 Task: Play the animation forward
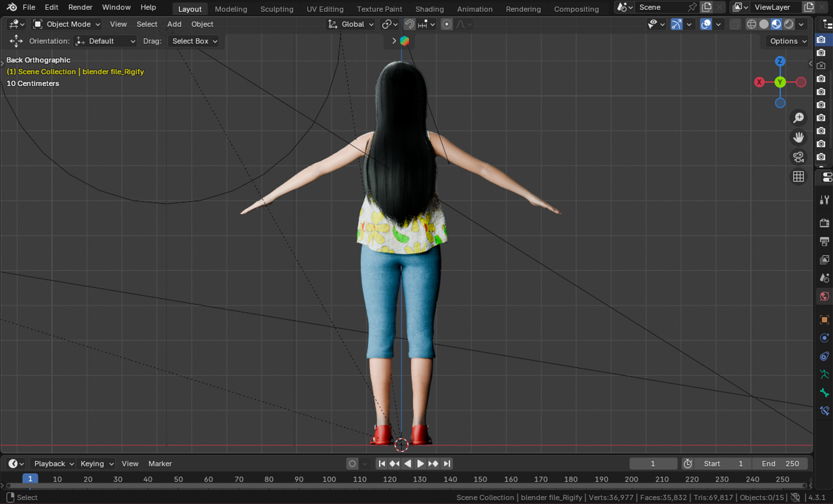click(420, 464)
